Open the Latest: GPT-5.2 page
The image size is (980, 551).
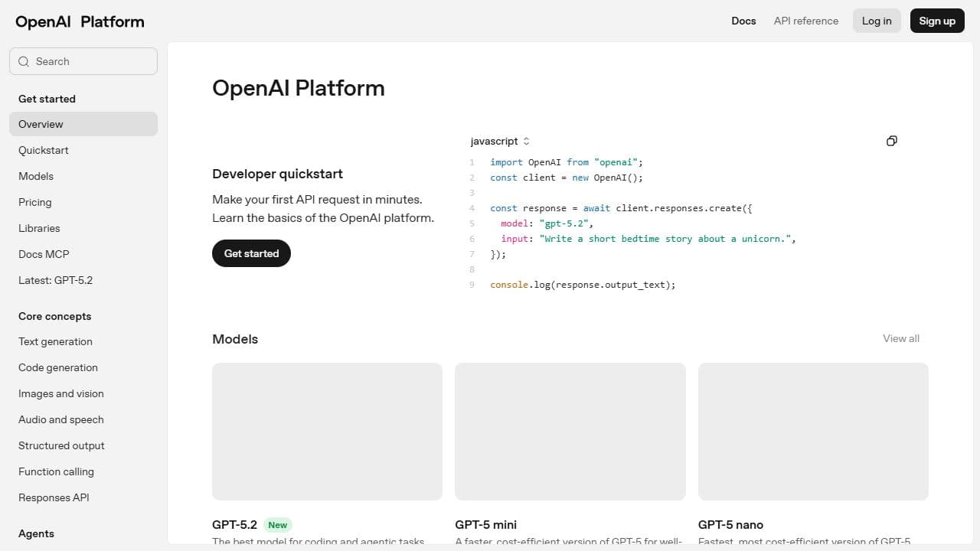(55, 280)
